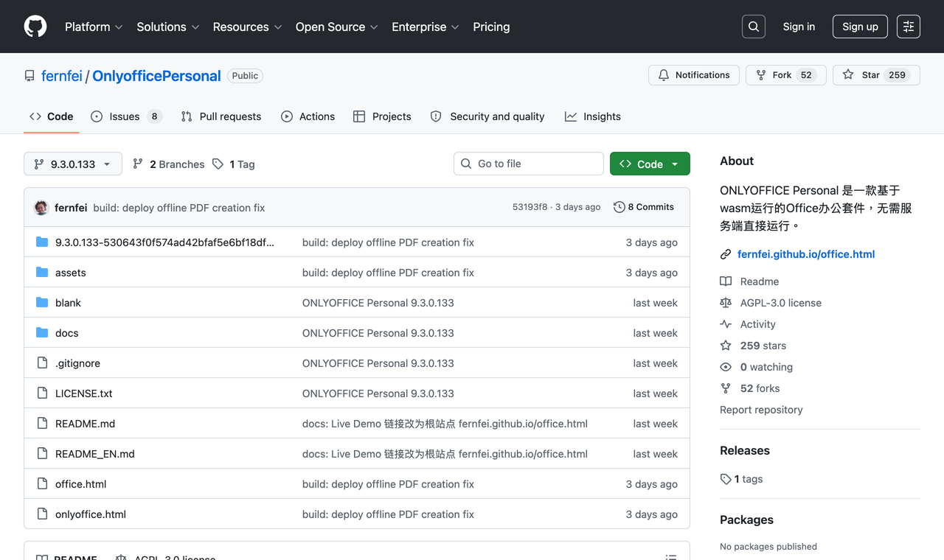The height and width of the screenshot is (560, 944).
Task: Open fernfei.github.io/office.html link
Action: click(806, 254)
